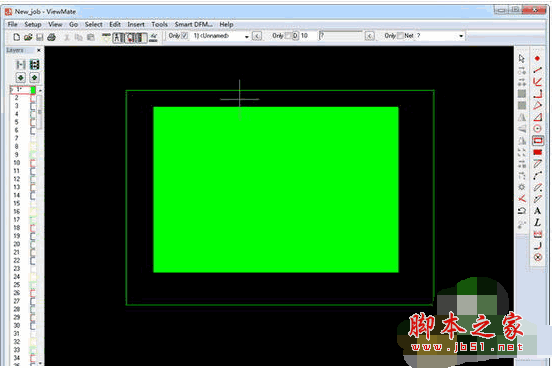The height and width of the screenshot is (368, 552).
Task: Open the Net dropdown arrow
Action: [x=461, y=36]
